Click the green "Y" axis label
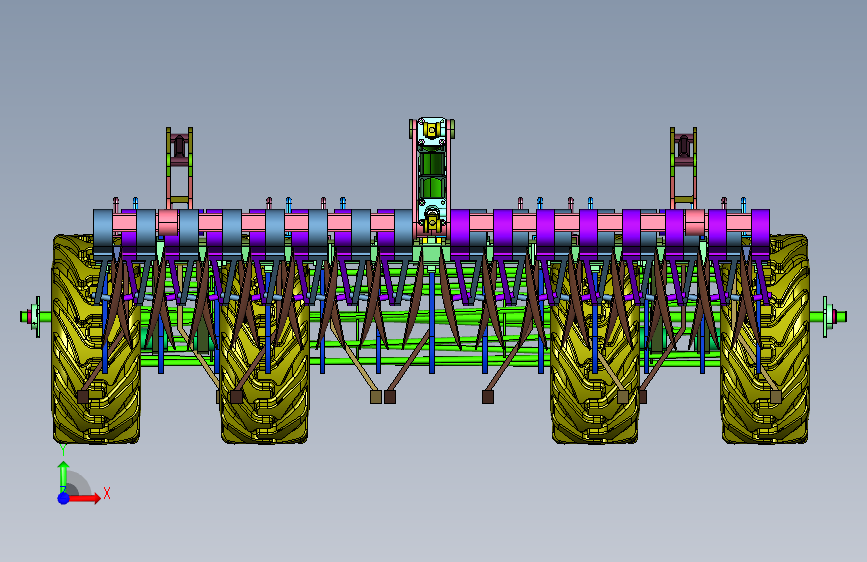 click(62, 450)
